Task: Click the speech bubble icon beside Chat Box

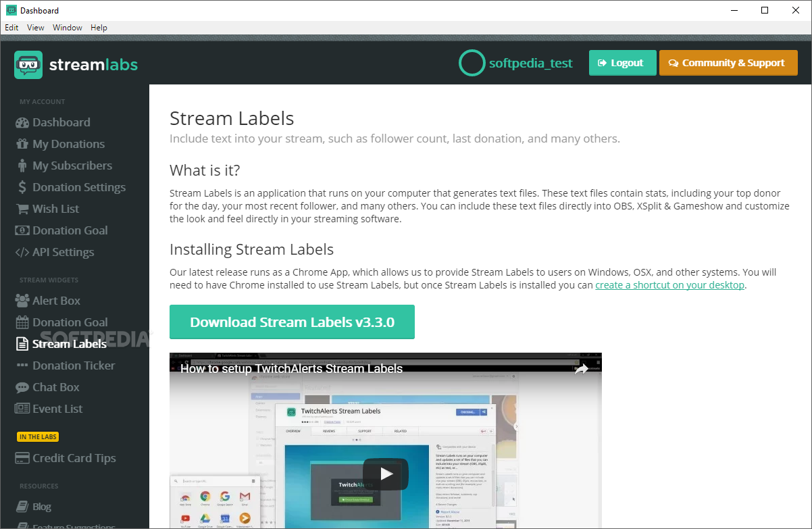Action: tap(22, 387)
